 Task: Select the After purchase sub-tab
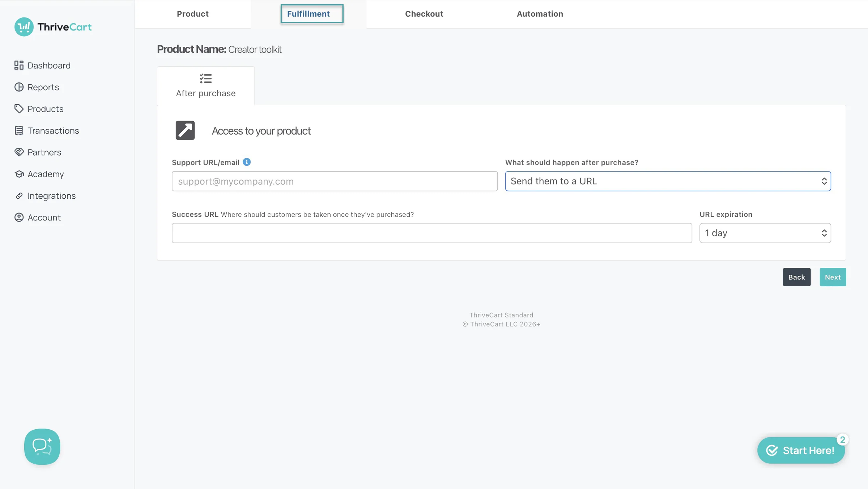[206, 86]
